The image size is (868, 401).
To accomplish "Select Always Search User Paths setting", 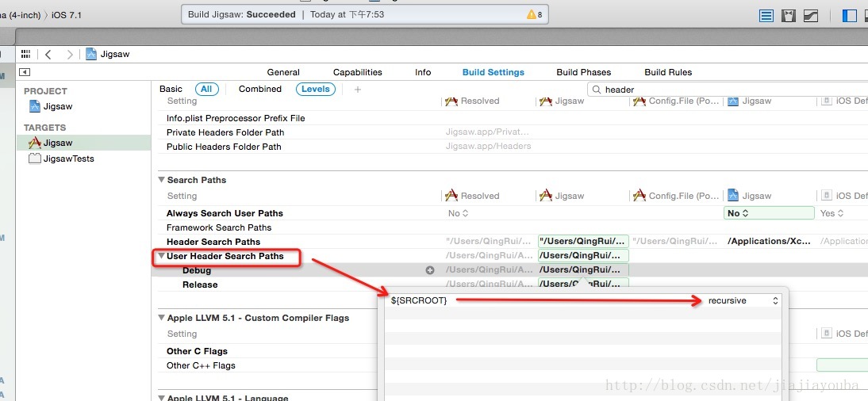I will click(225, 213).
